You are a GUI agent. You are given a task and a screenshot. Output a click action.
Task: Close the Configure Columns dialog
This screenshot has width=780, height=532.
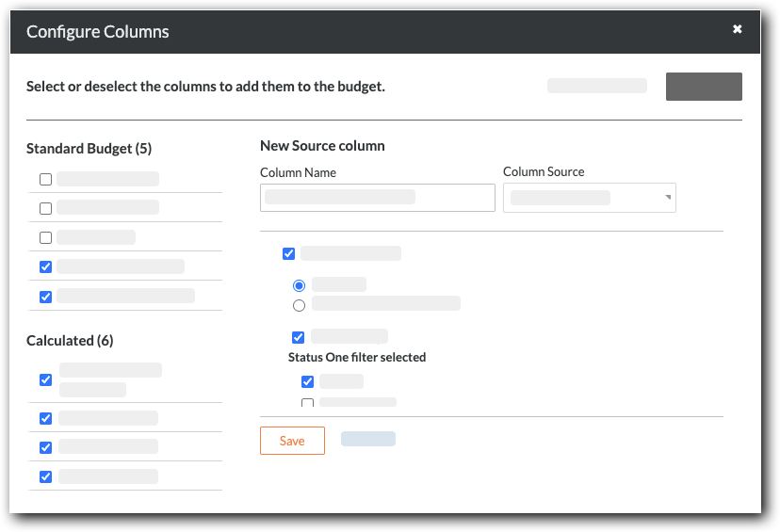pos(738,29)
